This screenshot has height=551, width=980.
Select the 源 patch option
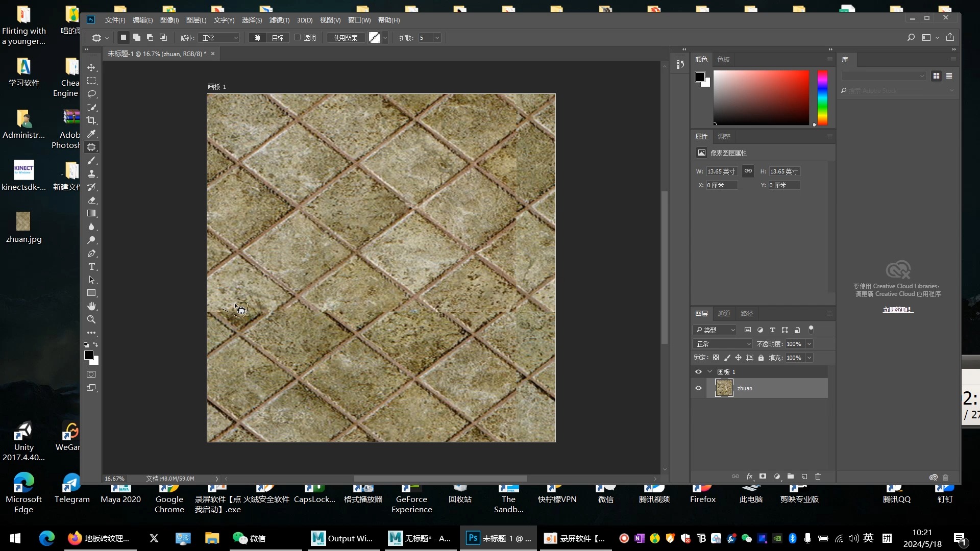[x=257, y=38]
